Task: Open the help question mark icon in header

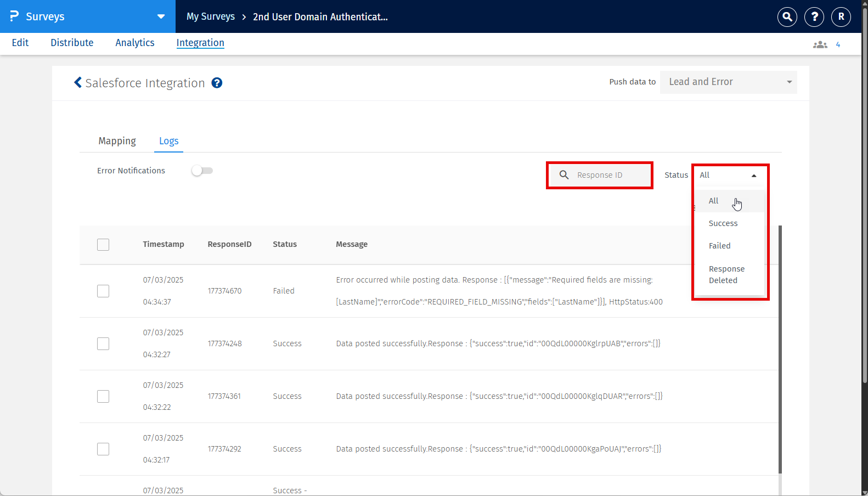Action: (814, 17)
